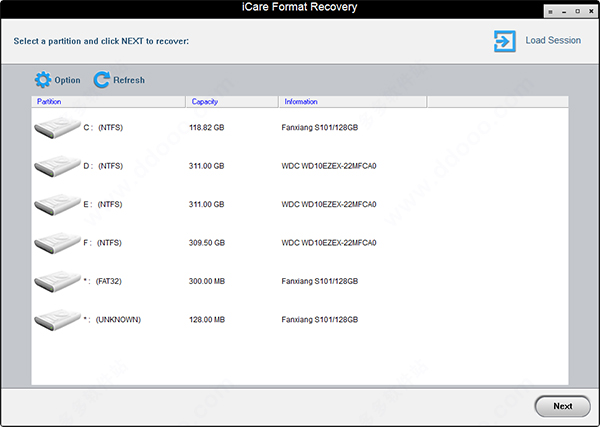The height and width of the screenshot is (427, 600).
Task: Click the 300.00 MB capacity value
Action: (x=207, y=281)
